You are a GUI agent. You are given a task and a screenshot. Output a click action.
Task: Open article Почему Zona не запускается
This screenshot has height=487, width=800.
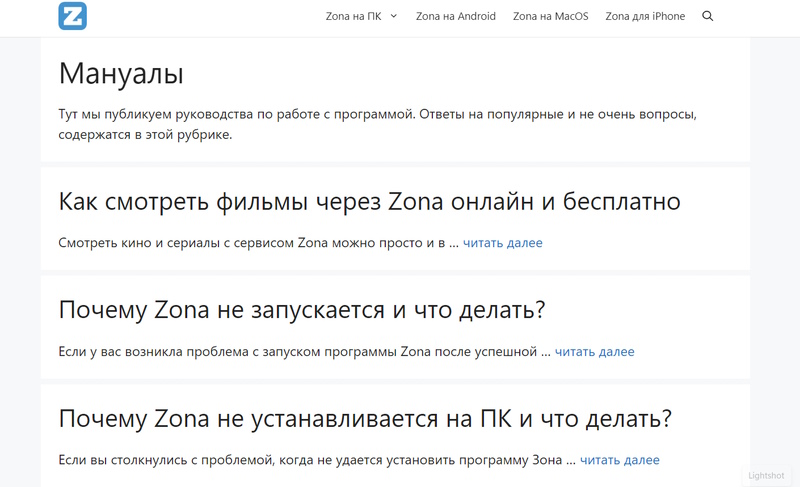(x=302, y=310)
